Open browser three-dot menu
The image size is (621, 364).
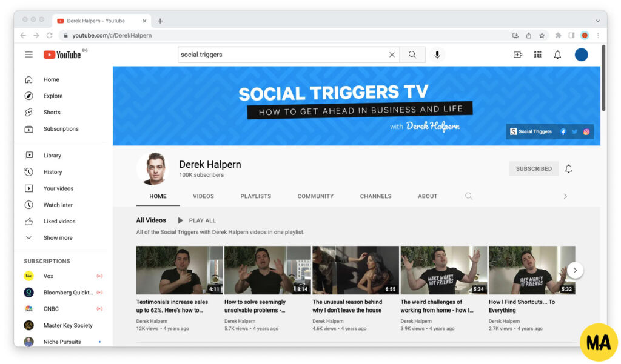pyautogui.click(x=598, y=35)
